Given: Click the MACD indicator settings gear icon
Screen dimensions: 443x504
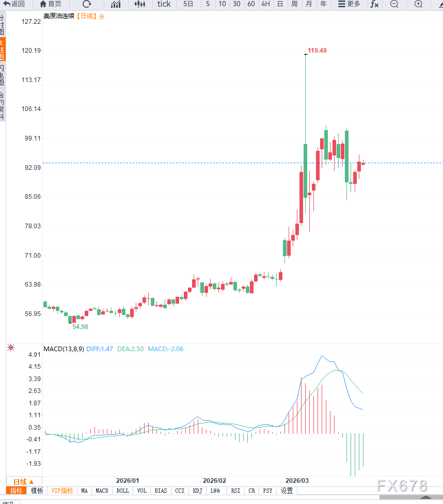Looking at the screenshot, I should tap(10, 348).
